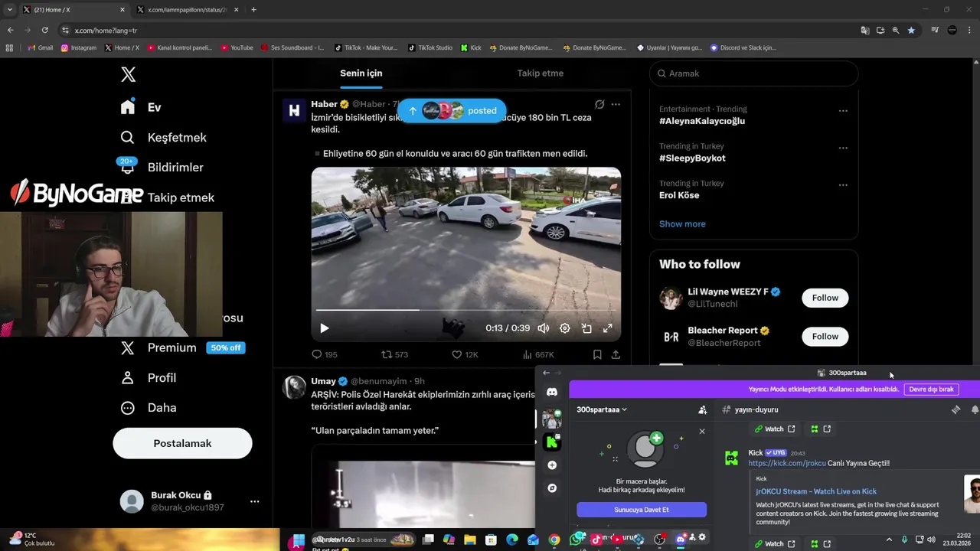The width and height of the screenshot is (980, 551).
Task: Open Grok icon on Haber tweet
Action: tap(599, 104)
